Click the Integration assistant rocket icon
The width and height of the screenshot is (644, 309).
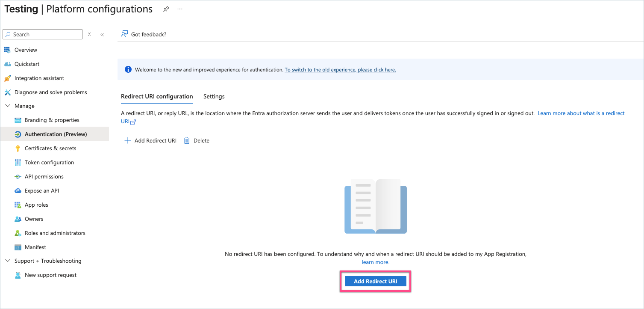pyautogui.click(x=7, y=78)
